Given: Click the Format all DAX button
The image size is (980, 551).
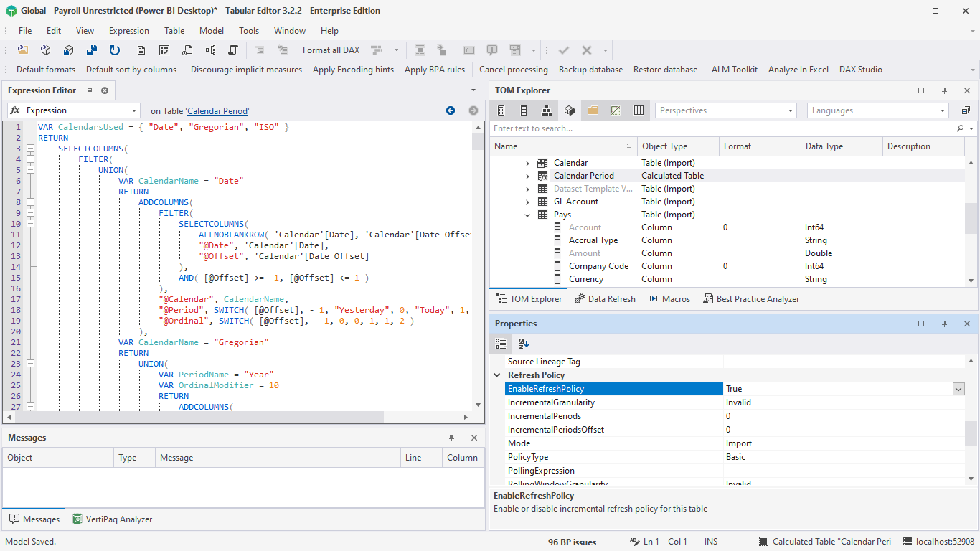Looking at the screenshot, I should click(331, 50).
